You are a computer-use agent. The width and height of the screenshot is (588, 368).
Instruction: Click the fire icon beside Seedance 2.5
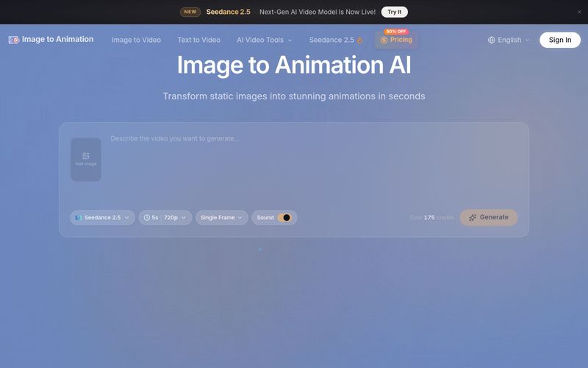pos(359,40)
